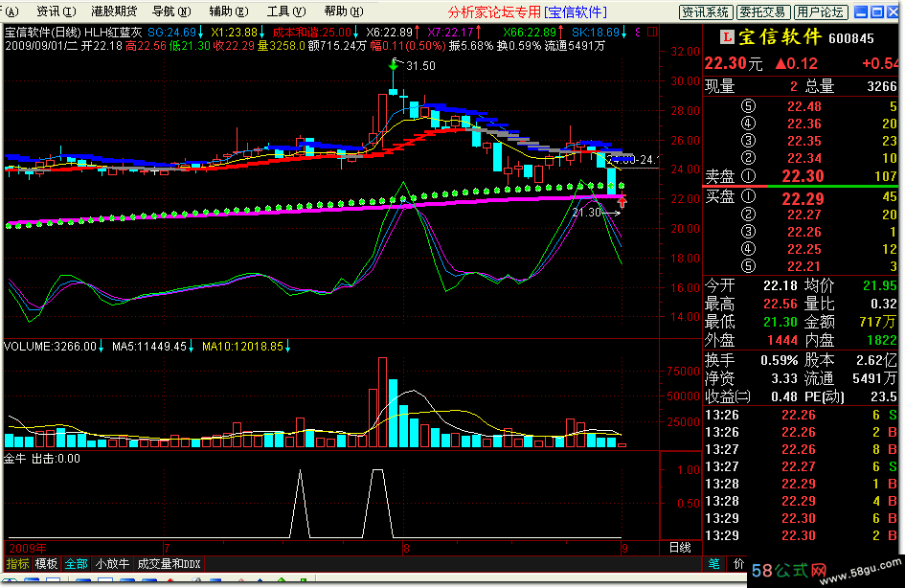Click the small red box icon in chart header
The image size is (905, 588).
[652, 33]
